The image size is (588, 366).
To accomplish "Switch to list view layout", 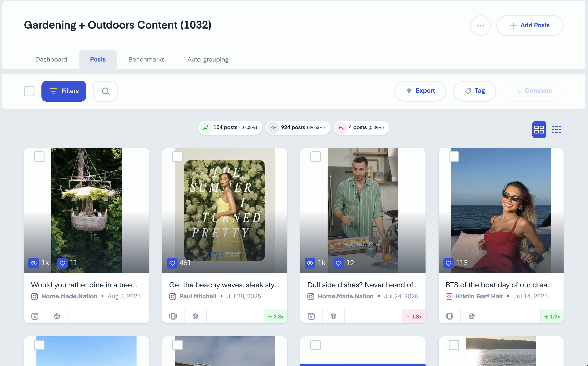I will tap(556, 130).
